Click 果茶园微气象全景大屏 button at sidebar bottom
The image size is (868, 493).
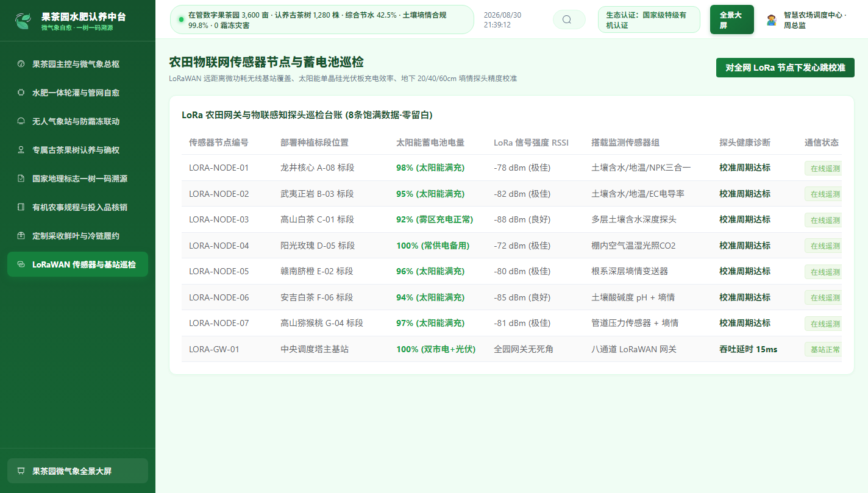[77, 471]
